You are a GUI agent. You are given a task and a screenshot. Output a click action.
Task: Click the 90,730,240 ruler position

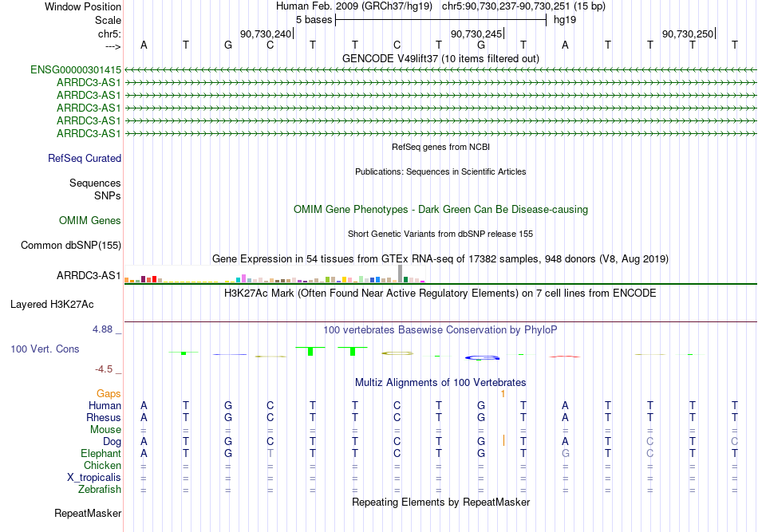tap(266, 33)
